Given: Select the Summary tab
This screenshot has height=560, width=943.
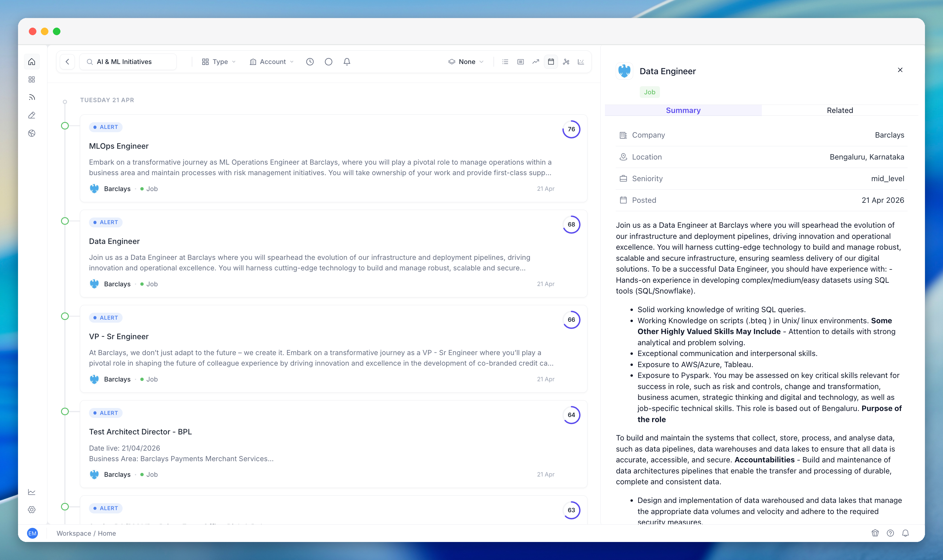Looking at the screenshot, I should [x=683, y=110].
